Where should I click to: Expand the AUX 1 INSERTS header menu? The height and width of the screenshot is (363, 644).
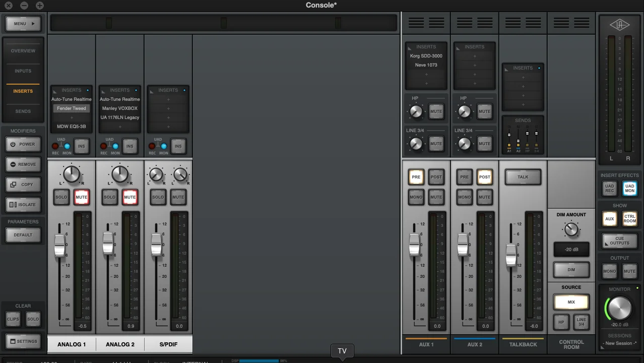tap(426, 47)
